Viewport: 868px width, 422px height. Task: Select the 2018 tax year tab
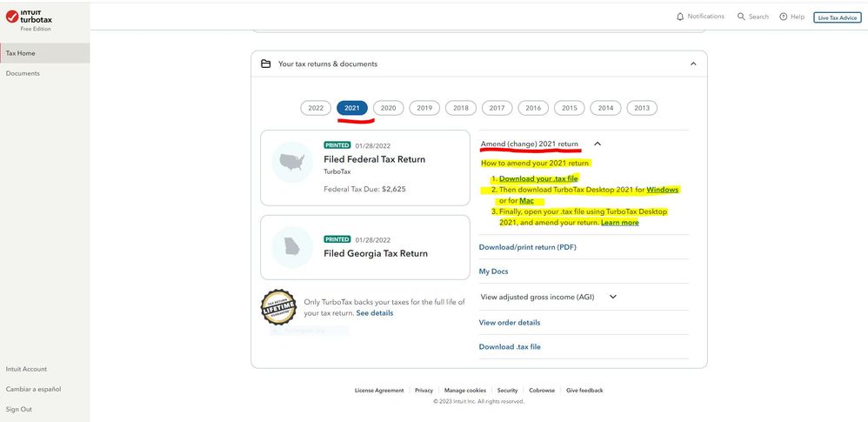[461, 108]
